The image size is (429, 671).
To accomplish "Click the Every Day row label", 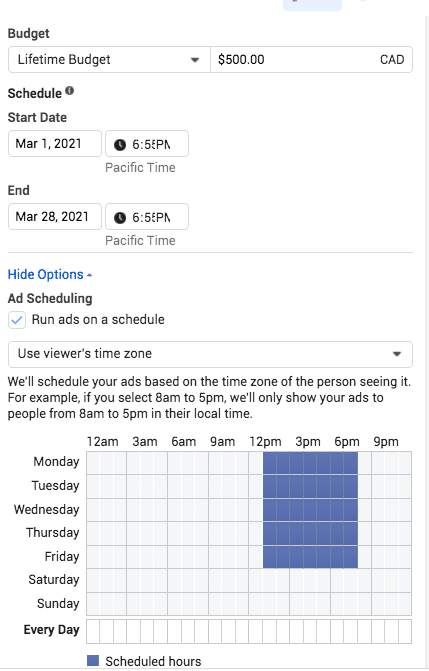I will pyautogui.click(x=51, y=630).
